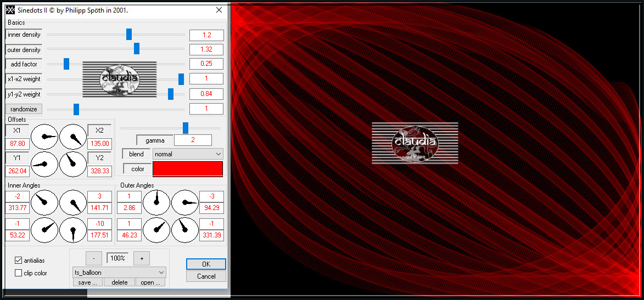The image size is (644, 300).
Task: Click the outer angle dial beside 46.23
Action: (x=156, y=230)
